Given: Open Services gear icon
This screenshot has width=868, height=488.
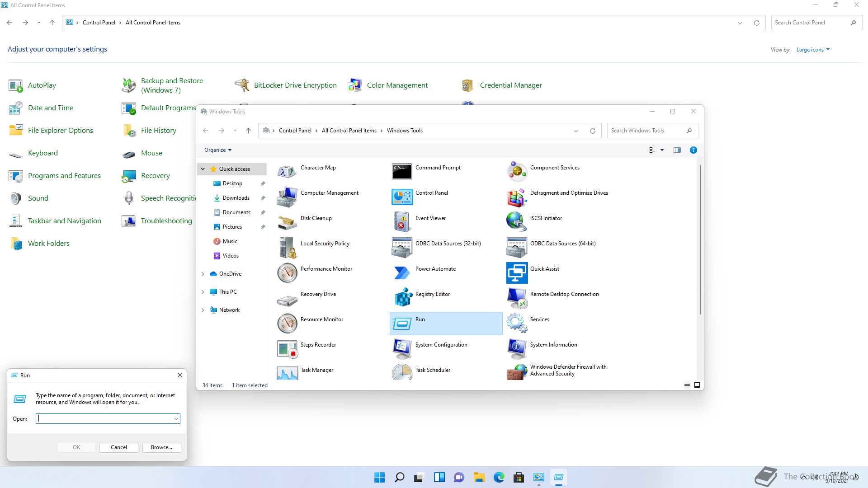Looking at the screenshot, I should point(517,324).
